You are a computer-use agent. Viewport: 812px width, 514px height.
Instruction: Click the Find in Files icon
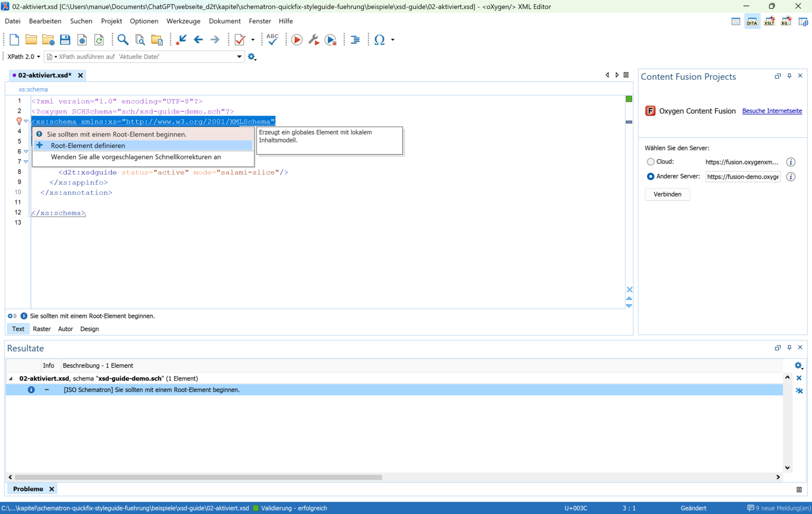[x=140, y=39]
